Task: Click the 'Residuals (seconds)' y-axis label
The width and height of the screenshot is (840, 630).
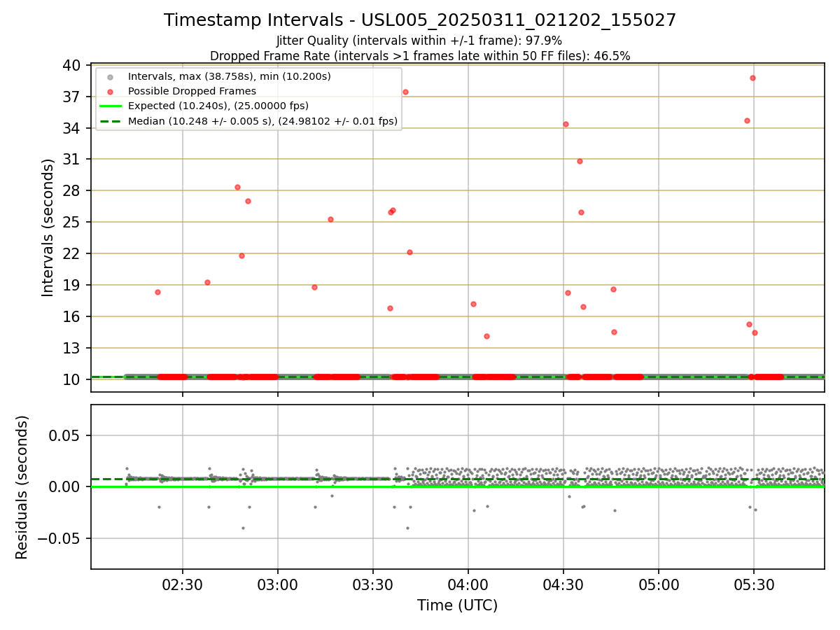Action: click(22, 487)
